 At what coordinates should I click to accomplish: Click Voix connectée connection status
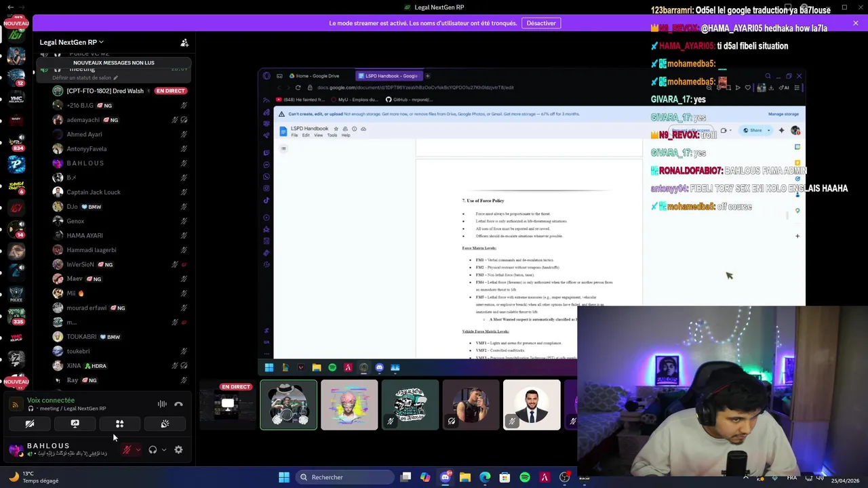tap(51, 401)
